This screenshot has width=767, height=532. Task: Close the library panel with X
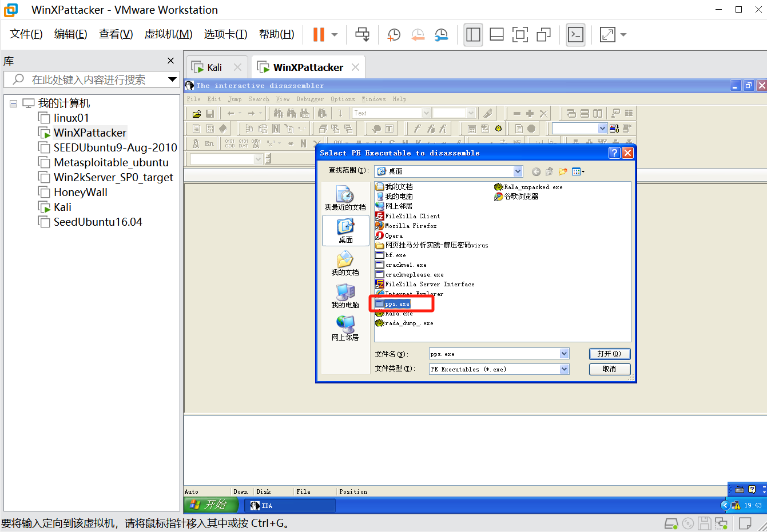[170, 61]
